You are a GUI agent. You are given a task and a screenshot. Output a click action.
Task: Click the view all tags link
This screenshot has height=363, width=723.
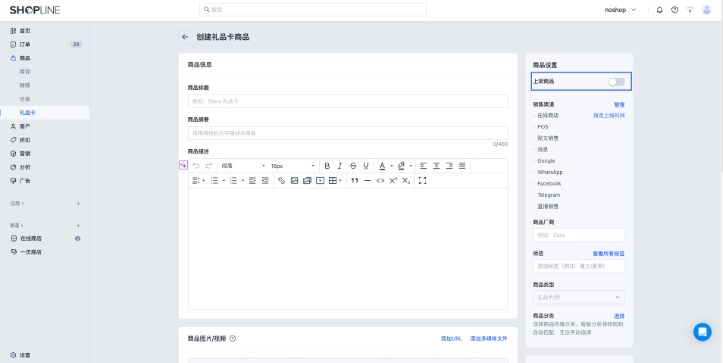pos(609,254)
